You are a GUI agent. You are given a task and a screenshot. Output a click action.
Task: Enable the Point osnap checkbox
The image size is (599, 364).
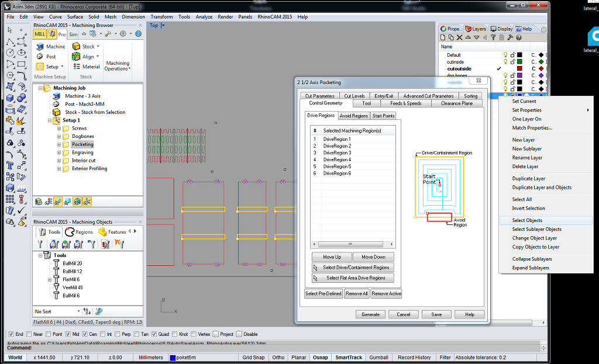click(x=48, y=334)
